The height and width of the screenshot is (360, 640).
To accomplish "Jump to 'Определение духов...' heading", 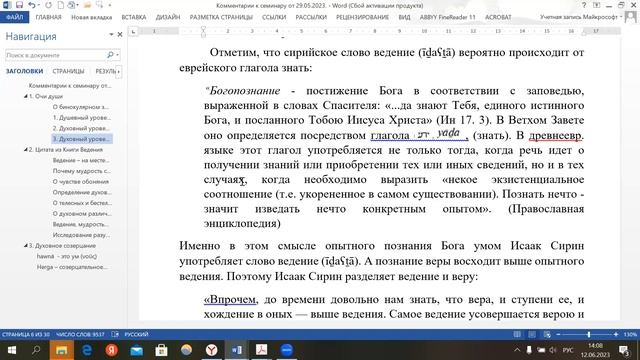I will [82, 192].
